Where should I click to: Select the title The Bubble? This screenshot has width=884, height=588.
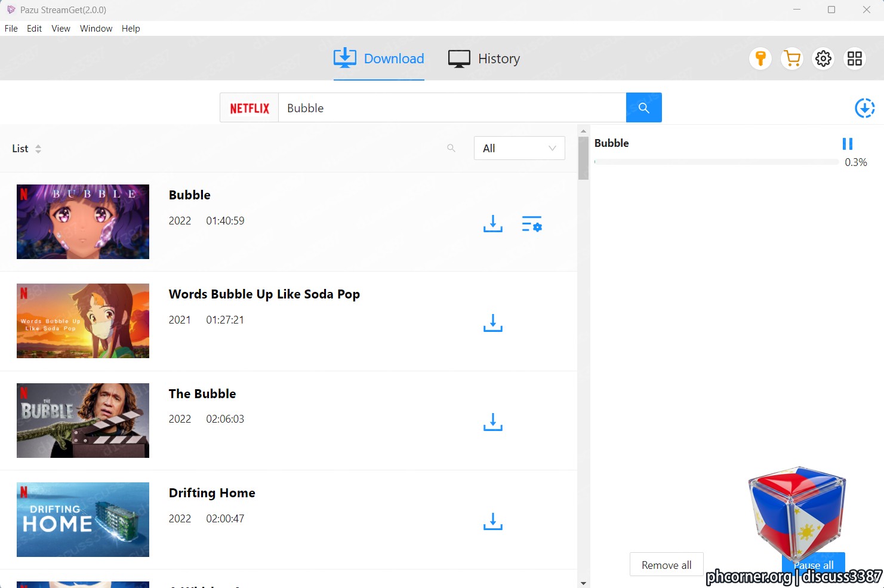tap(202, 394)
